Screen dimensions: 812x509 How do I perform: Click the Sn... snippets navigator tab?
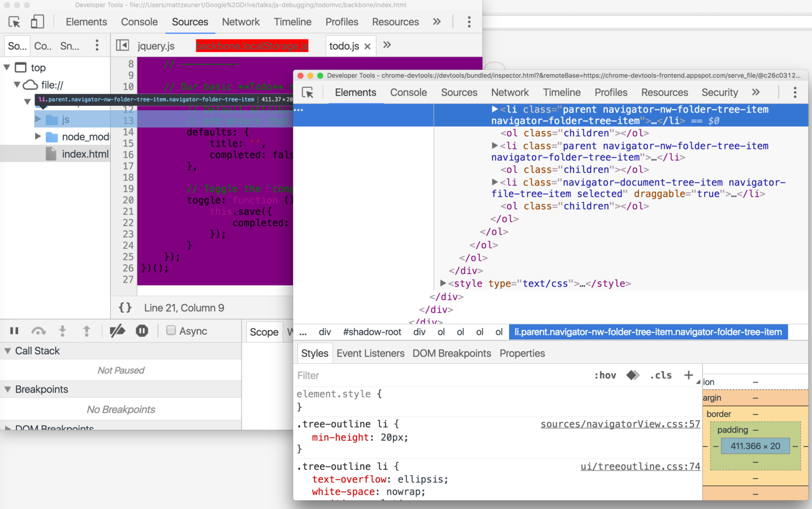70,46
